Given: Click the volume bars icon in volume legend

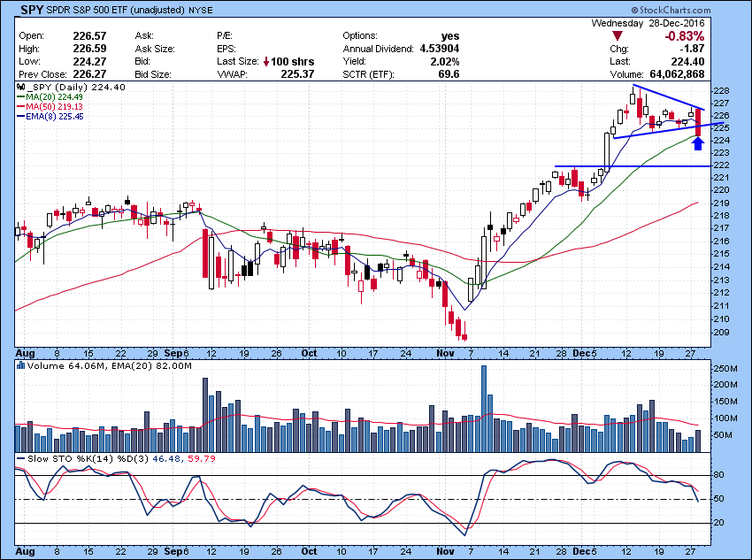Looking at the screenshot, I should pos(20,366).
